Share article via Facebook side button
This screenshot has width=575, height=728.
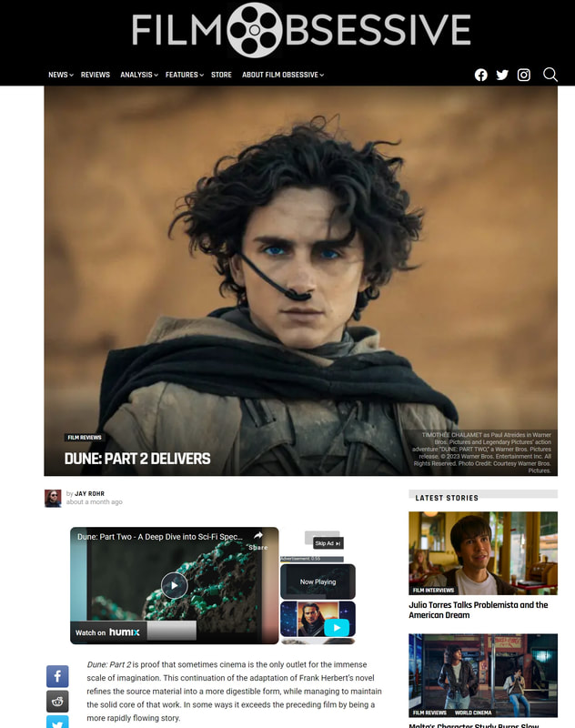pyautogui.click(x=57, y=676)
